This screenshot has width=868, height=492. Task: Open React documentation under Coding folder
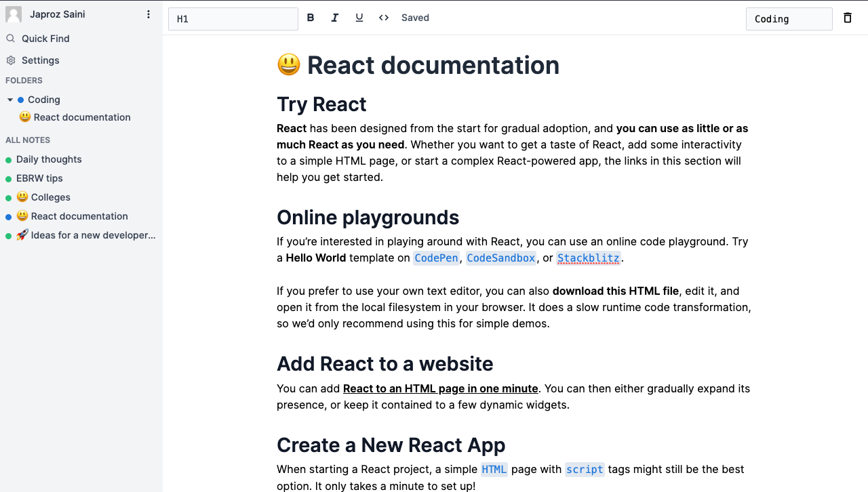click(81, 117)
